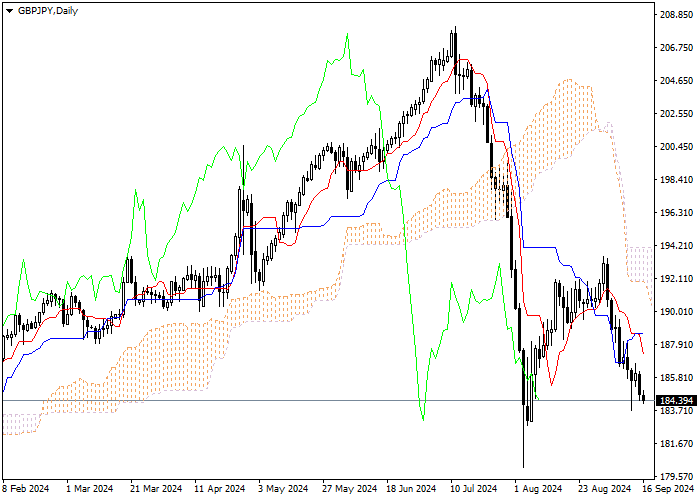700x500 pixels.
Task: Click the 185.810 price scale label
Action: 676,378
